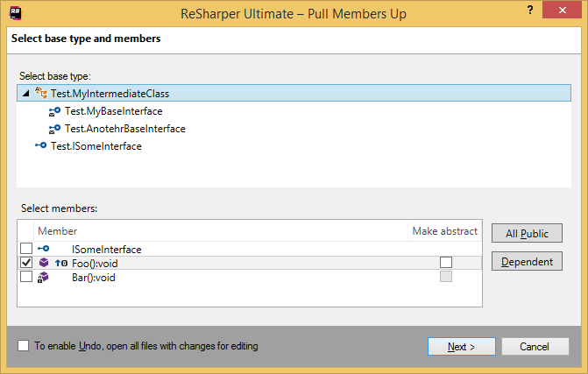588x374 pixels.
Task: Click the icon beside Test.AnotehrBaseInterface
Action: 55,129
